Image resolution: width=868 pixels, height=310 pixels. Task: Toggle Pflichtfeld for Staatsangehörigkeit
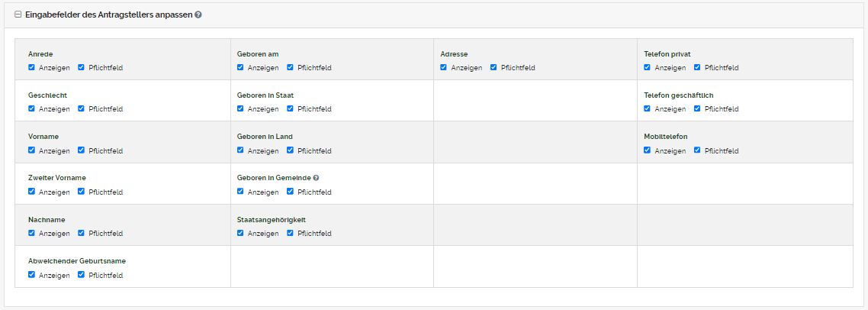click(290, 233)
